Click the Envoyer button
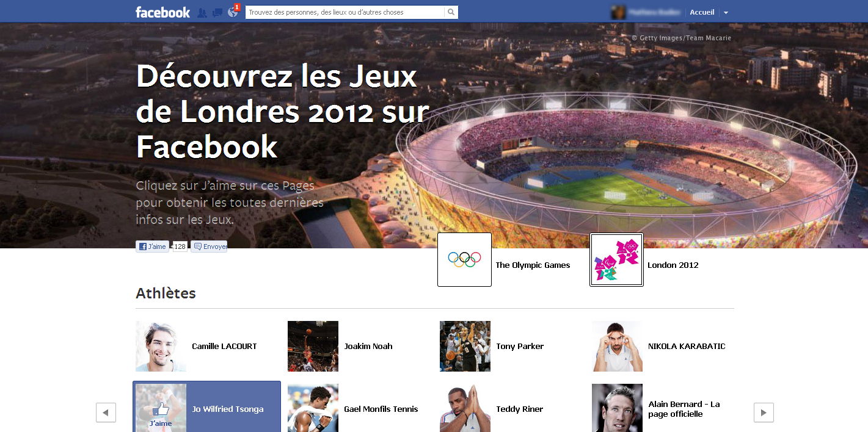The height and width of the screenshot is (432, 868). click(x=209, y=247)
